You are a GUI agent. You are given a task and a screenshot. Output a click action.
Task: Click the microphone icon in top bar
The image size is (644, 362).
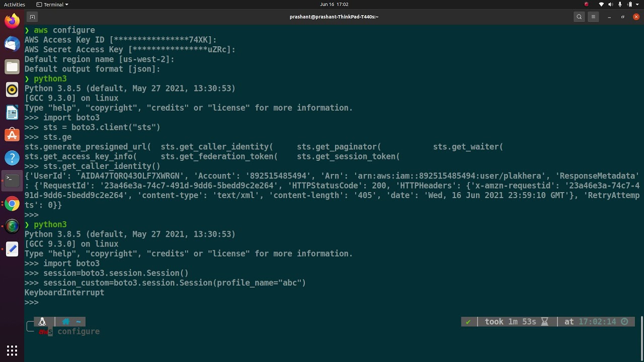click(x=620, y=4)
